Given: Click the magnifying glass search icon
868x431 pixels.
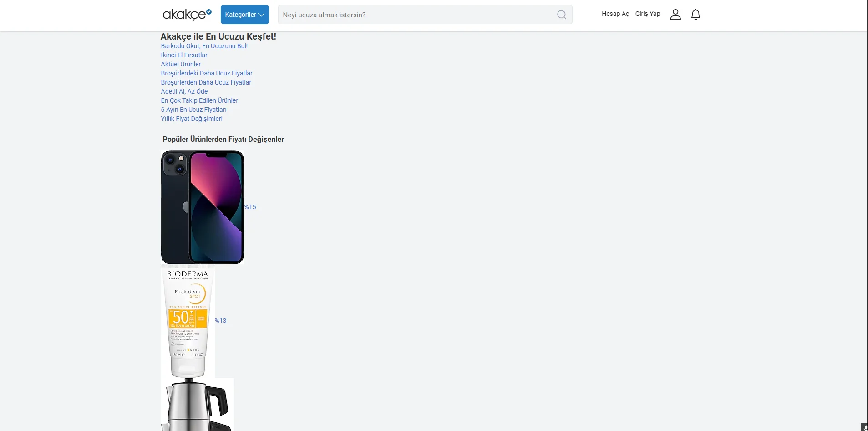Looking at the screenshot, I should coord(562,15).
